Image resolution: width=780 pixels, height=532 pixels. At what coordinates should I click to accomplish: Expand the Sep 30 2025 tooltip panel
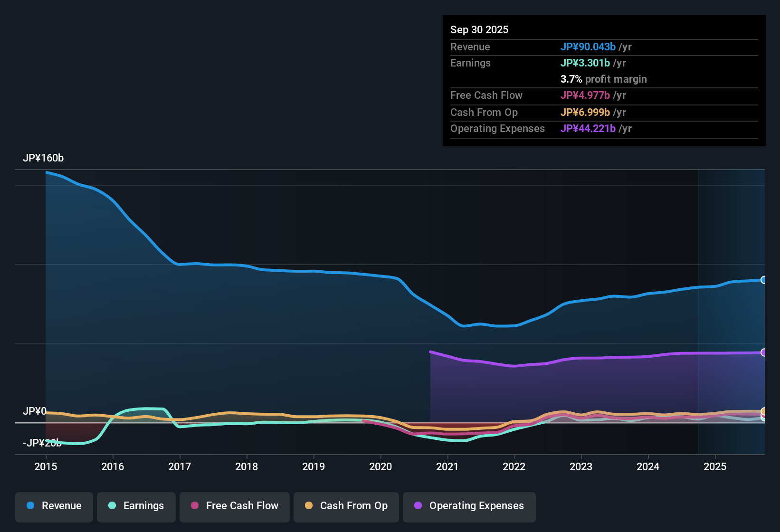click(x=604, y=81)
